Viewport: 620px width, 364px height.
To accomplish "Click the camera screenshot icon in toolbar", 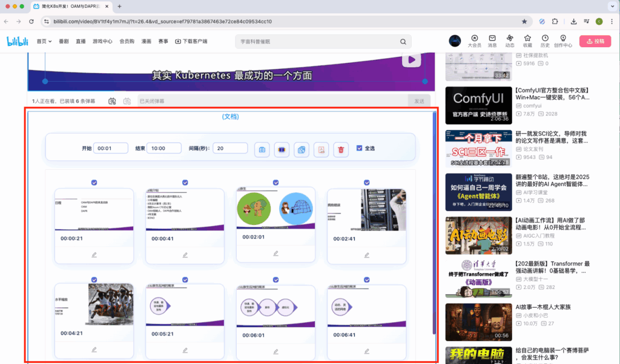I will [x=262, y=149].
